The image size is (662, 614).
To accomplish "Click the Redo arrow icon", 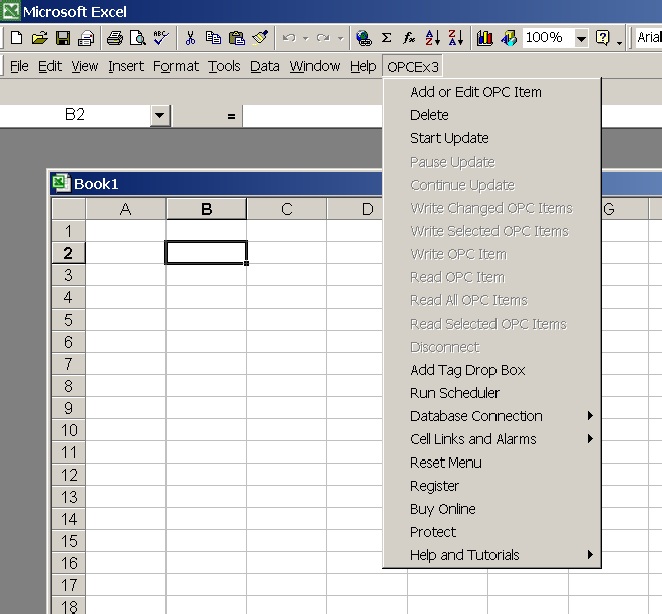I will coord(323,38).
